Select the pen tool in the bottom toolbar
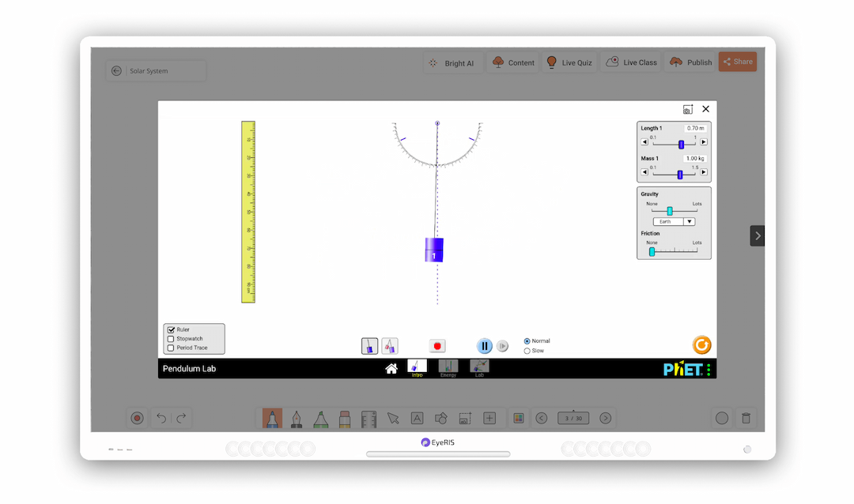 click(296, 418)
